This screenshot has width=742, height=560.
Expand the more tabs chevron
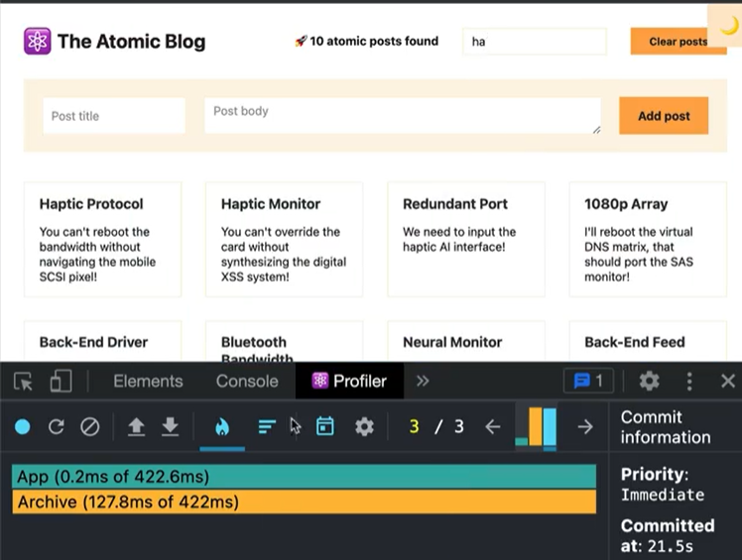(423, 382)
